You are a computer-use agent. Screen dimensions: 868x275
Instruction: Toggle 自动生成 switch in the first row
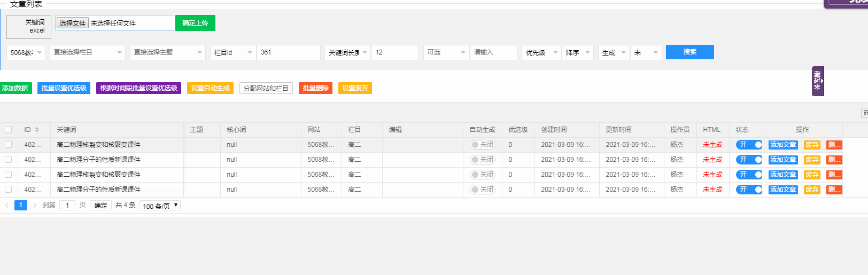tap(483, 145)
